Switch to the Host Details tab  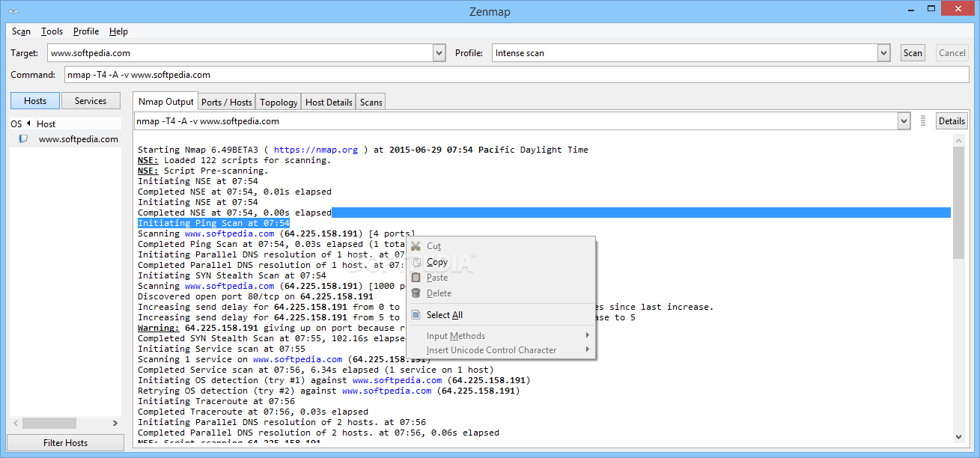[329, 103]
